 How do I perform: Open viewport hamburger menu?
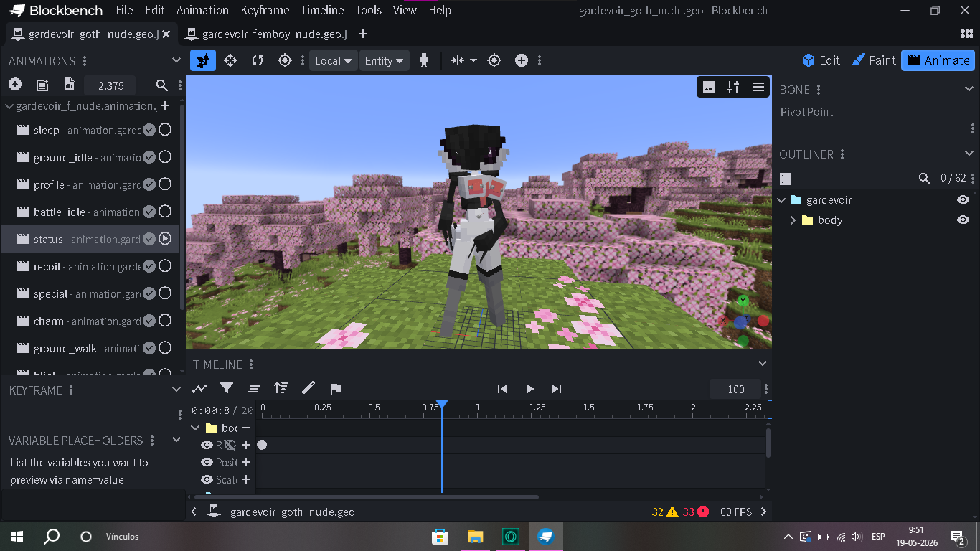[x=758, y=87]
